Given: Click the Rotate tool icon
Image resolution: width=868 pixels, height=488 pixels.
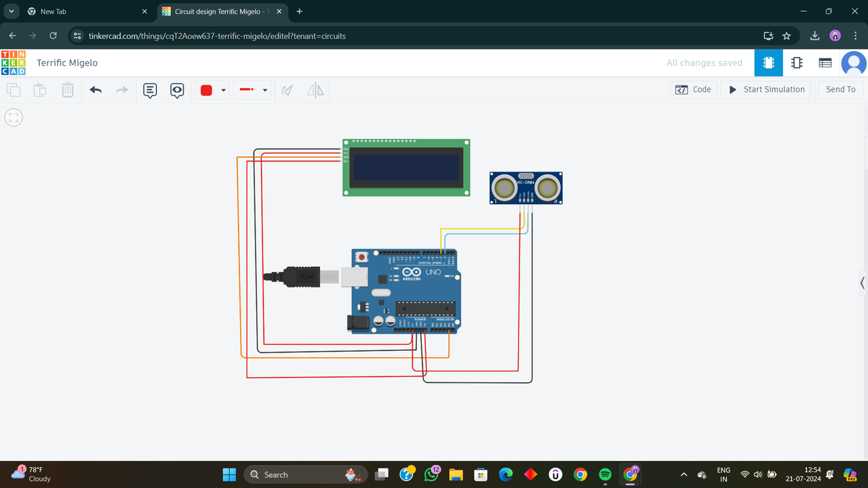Looking at the screenshot, I should tap(288, 89).
